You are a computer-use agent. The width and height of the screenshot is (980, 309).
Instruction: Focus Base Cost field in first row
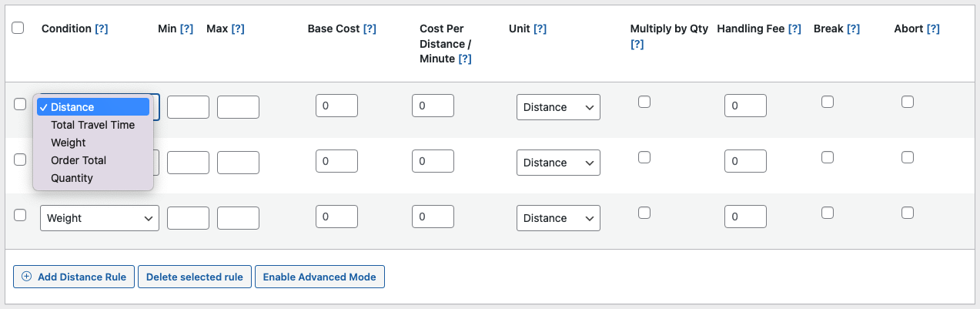click(x=336, y=106)
